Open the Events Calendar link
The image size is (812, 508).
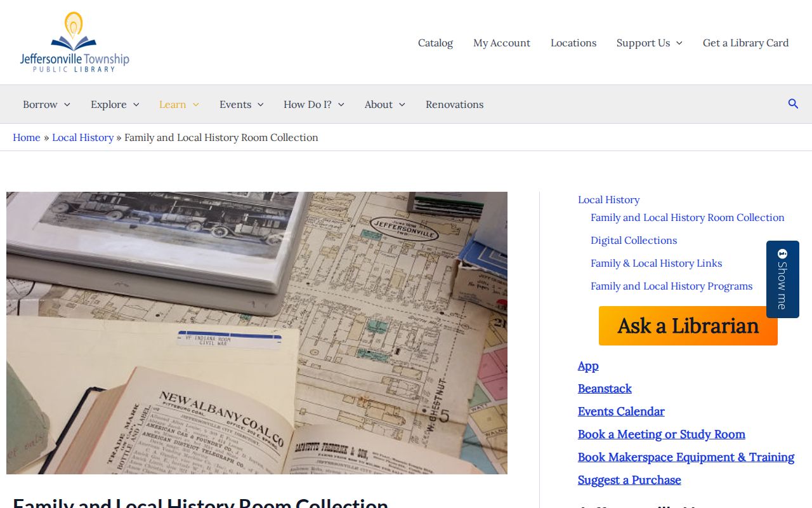click(x=621, y=411)
